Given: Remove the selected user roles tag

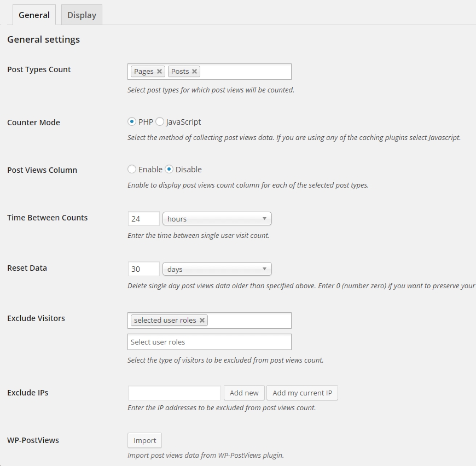Looking at the screenshot, I should [x=202, y=321].
